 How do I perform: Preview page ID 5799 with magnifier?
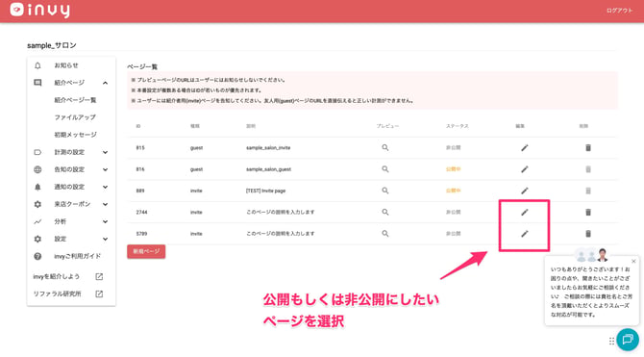click(384, 233)
